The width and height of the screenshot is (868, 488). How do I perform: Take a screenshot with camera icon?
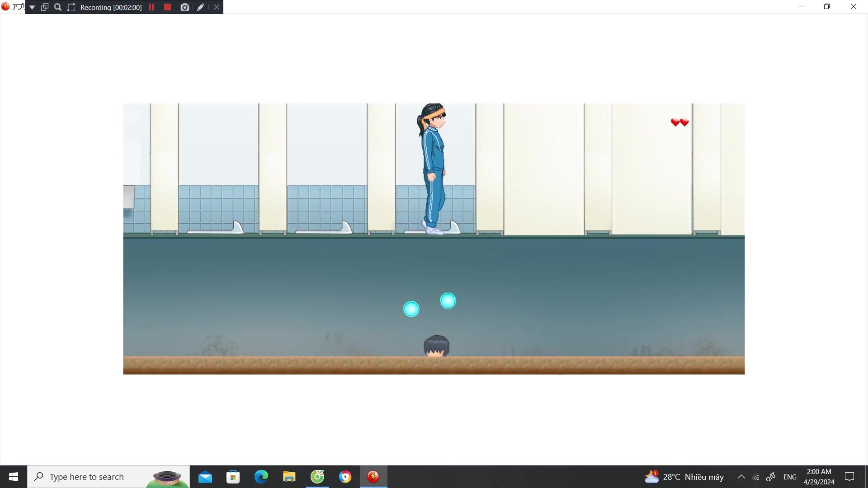pyautogui.click(x=184, y=7)
